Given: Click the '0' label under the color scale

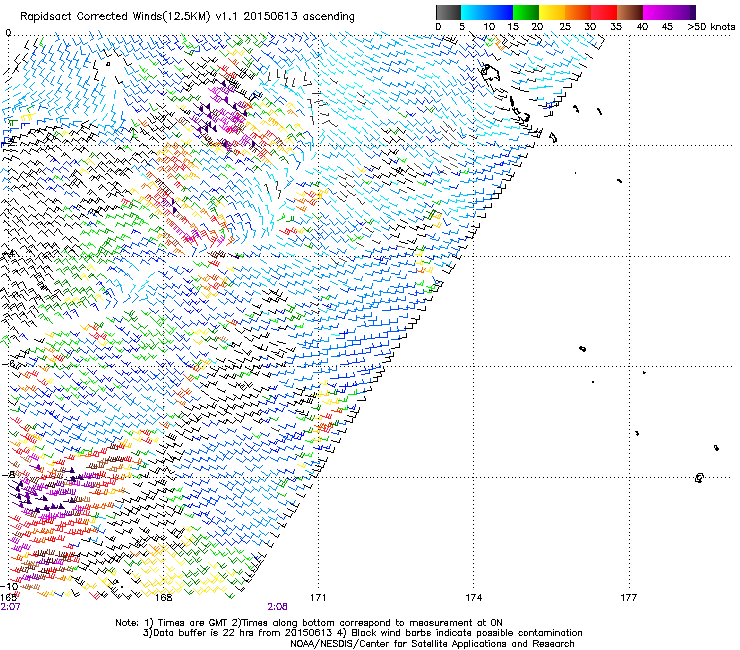Looking at the screenshot, I should coord(438,27).
